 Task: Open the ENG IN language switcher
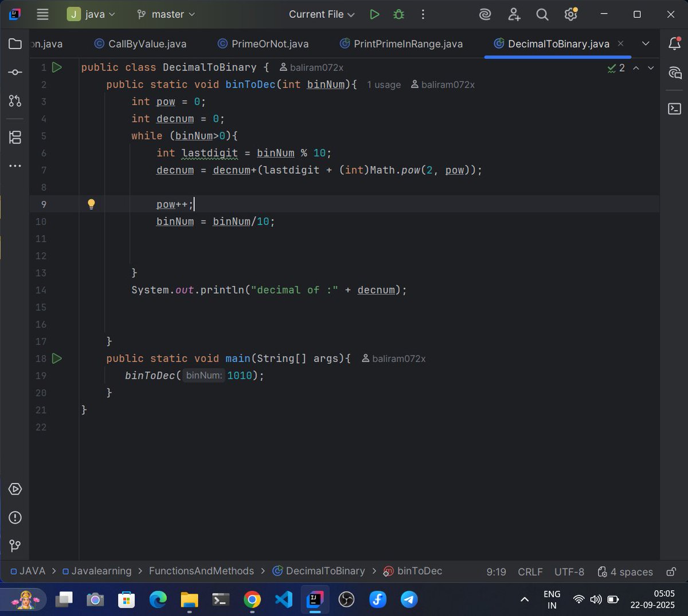[x=552, y=600]
